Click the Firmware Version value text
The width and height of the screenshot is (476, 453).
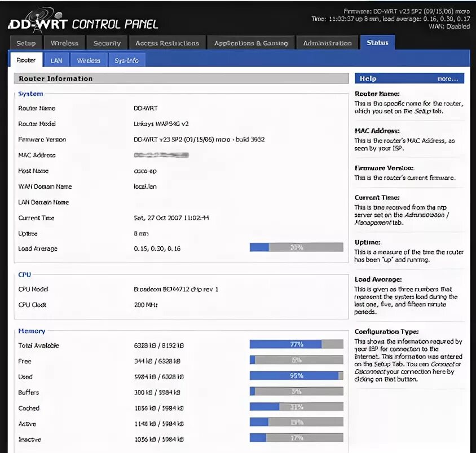(x=199, y=140)
